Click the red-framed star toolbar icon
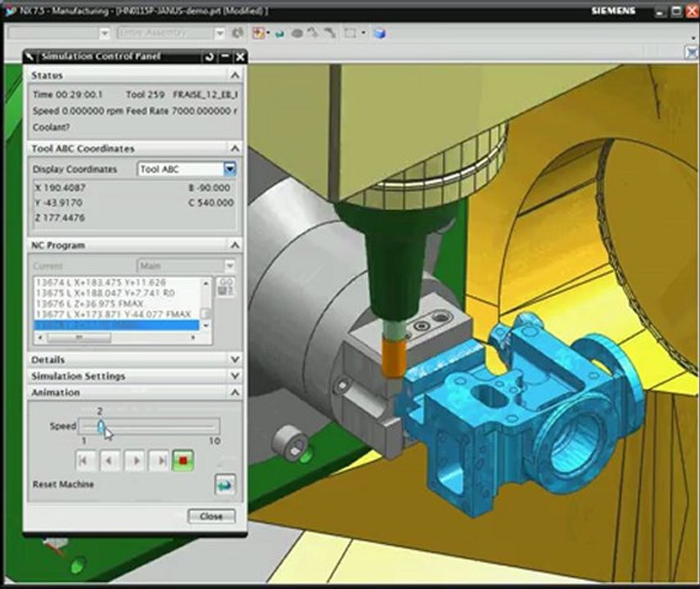 coord(258,33)
